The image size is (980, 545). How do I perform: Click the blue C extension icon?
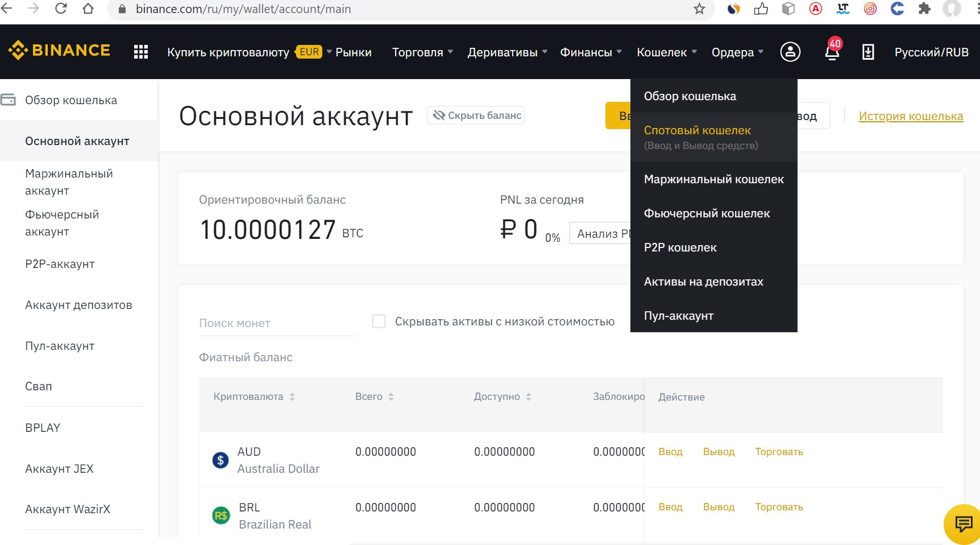pyautogui.click(x=897, y=9)
